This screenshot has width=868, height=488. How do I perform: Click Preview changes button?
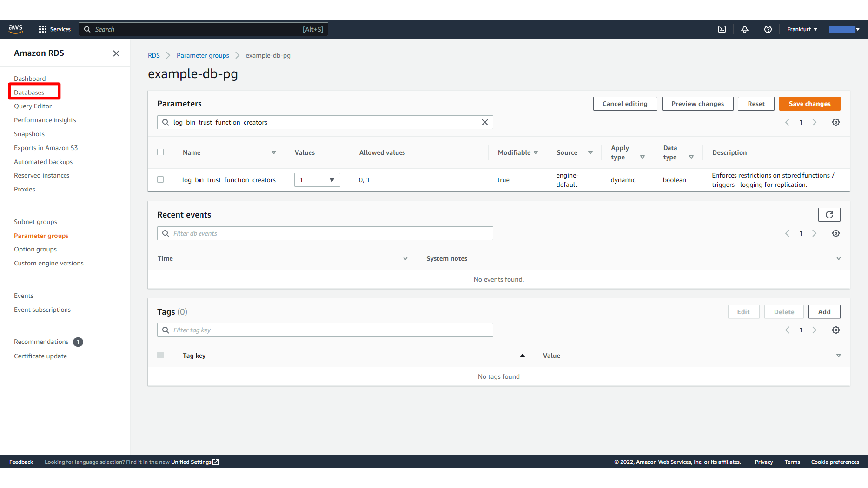tap(697, 104)
